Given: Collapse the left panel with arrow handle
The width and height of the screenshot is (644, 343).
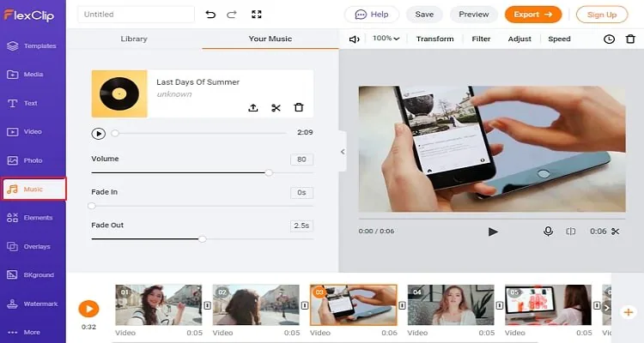Looking at the screenshot, I should (x=343, y=152).
